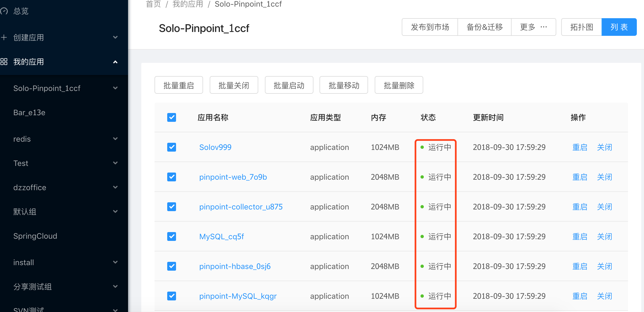
Task: Click 批量启动 button
Action: (x=289, y=85)
